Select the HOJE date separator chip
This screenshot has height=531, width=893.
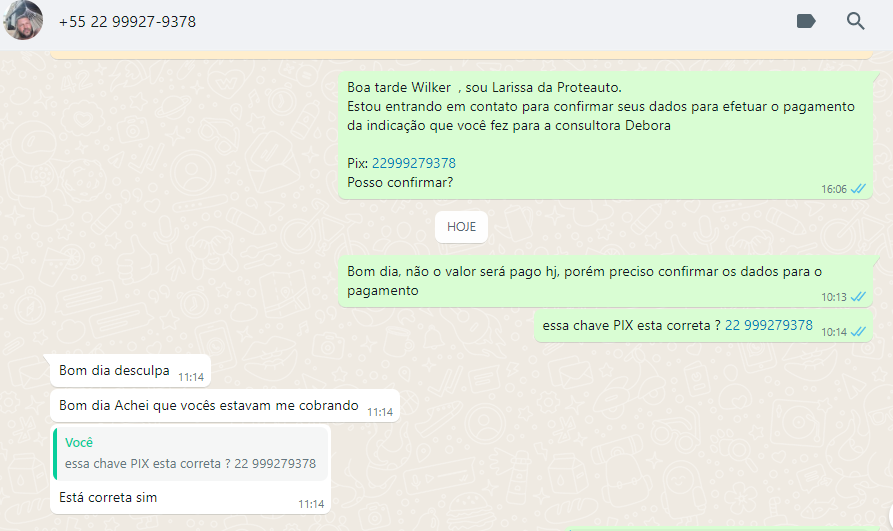click(x=461, y=227)
